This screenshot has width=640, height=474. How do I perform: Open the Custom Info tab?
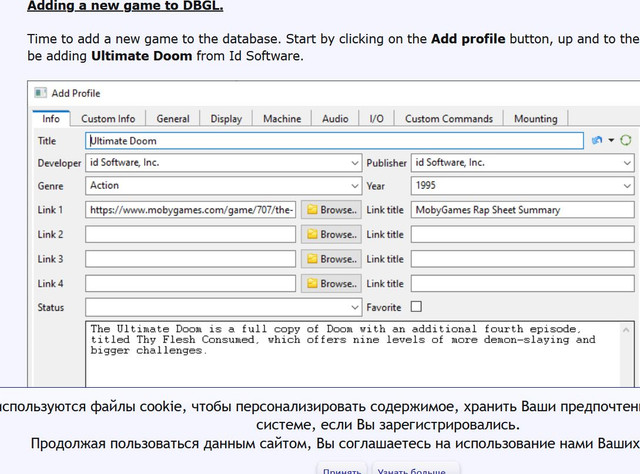[108, 119]
